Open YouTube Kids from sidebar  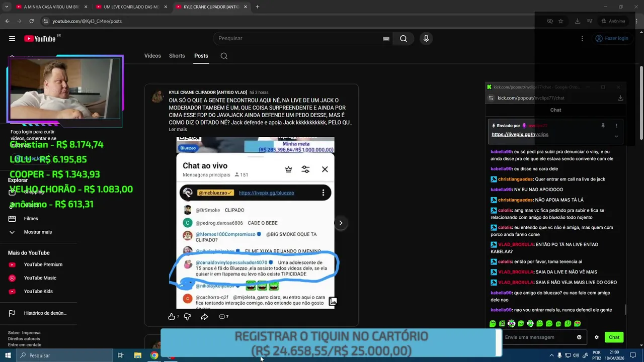tap(38, 292)
